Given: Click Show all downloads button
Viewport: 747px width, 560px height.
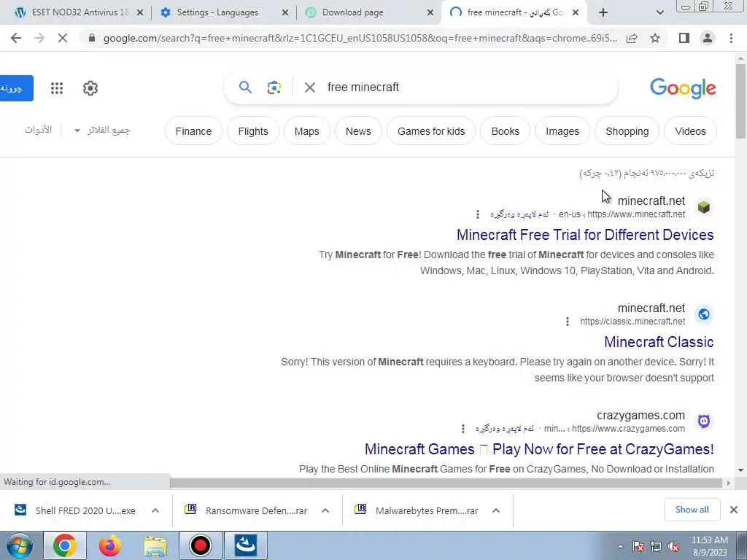Looking at the screenshot, I should point(692,510).
